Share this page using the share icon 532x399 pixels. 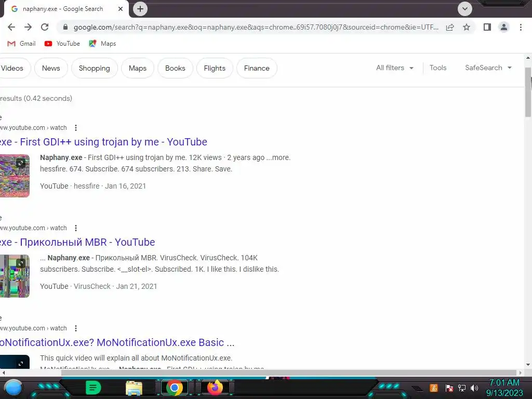point(450,27)
